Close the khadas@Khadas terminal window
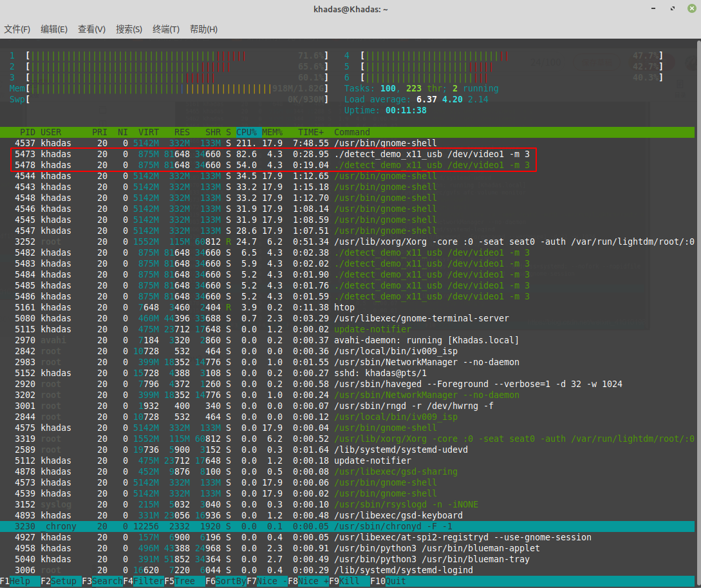701x588 pixels. [x=691, y=9]
